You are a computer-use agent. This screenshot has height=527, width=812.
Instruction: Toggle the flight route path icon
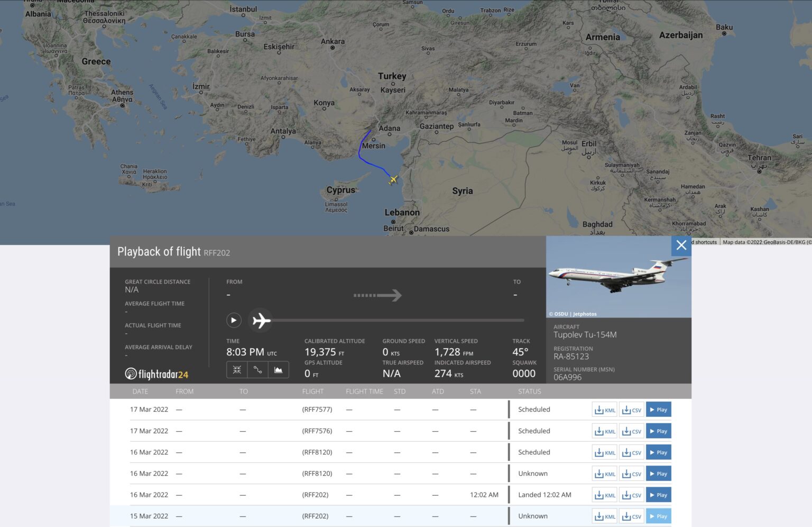pos(257,370)
